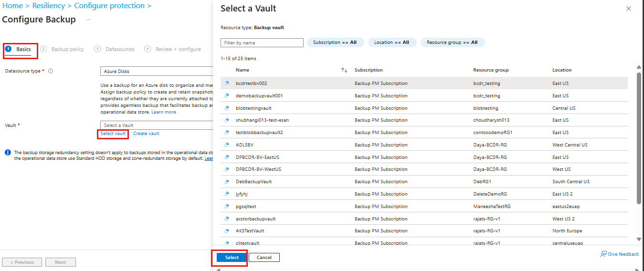This screenshot has width=644, height=271.
Task: Click the vault icon for shubhangi013-test-esan
Action: click(x=227, y=120)
